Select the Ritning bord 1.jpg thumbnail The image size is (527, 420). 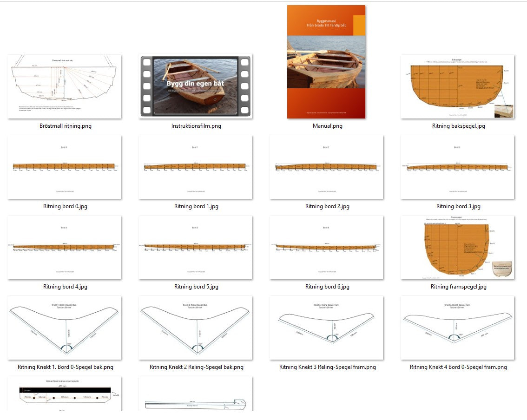pyautogui.click(x=195, y=167)
